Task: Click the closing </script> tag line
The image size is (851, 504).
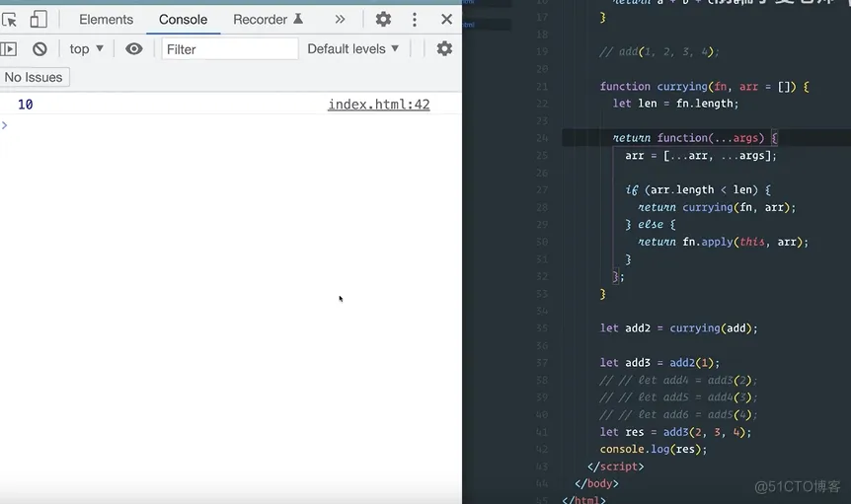Action: (615, 467)
